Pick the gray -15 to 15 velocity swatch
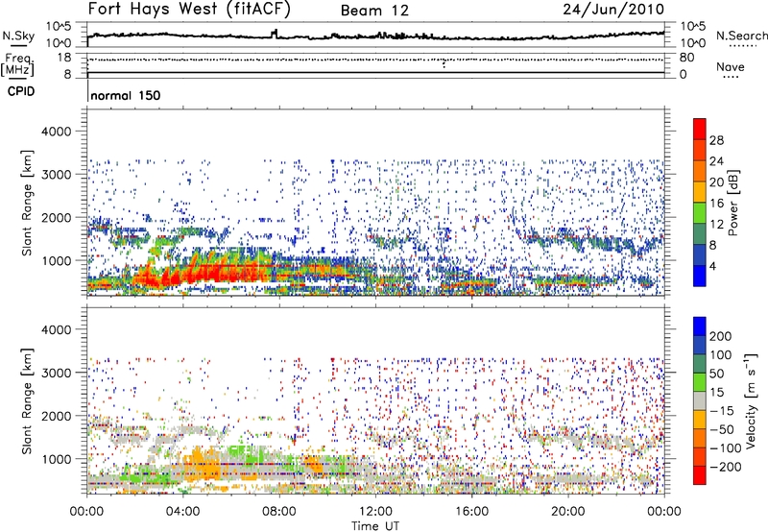 tap(700, 401)
